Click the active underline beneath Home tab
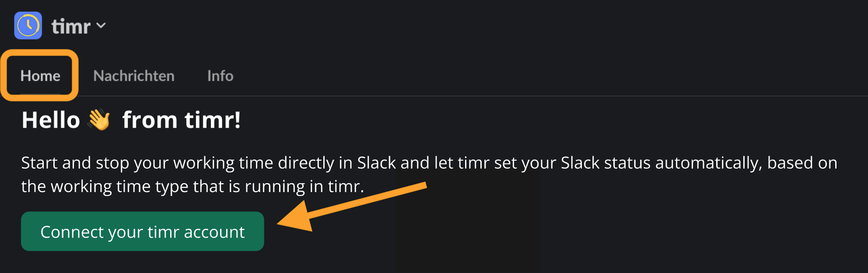The height and width of the screenshot is (273, 868). tap(40, 94)
